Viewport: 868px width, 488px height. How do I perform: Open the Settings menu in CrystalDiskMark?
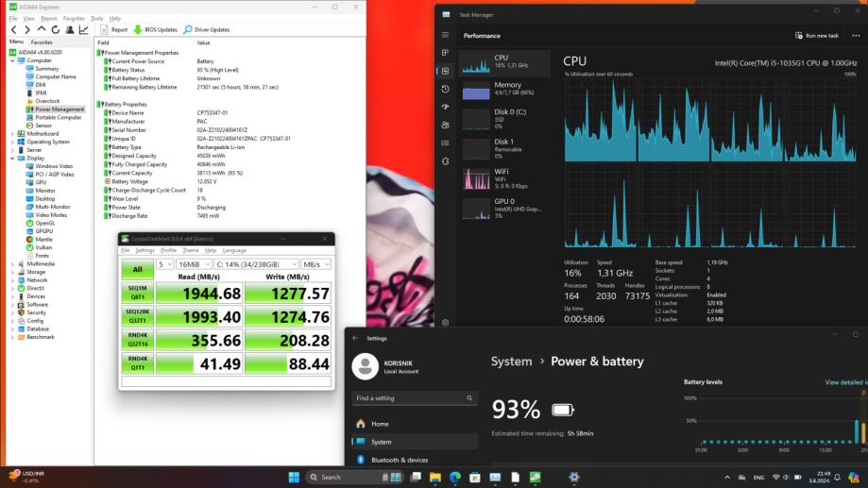tap(145, 251)
